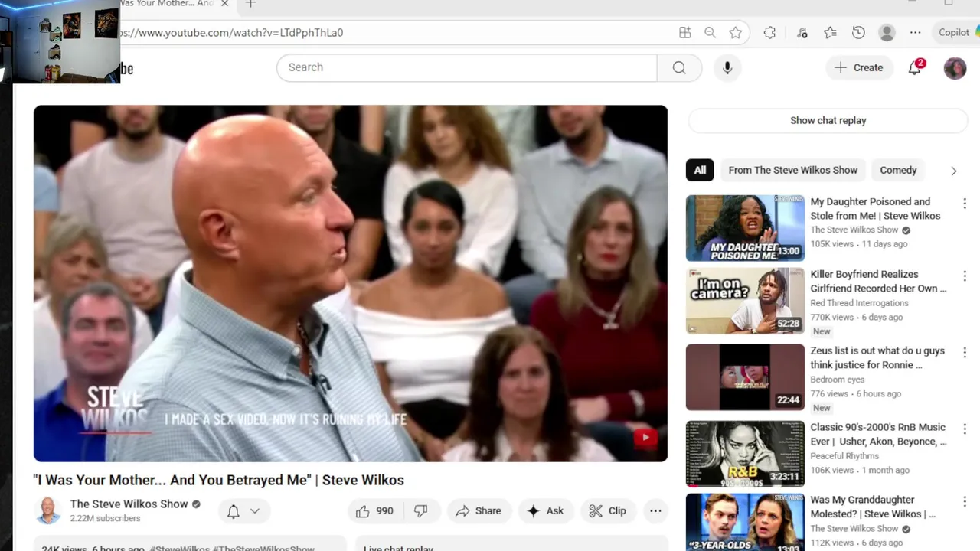Open more actions ellipsis under video

click(655, 510)
